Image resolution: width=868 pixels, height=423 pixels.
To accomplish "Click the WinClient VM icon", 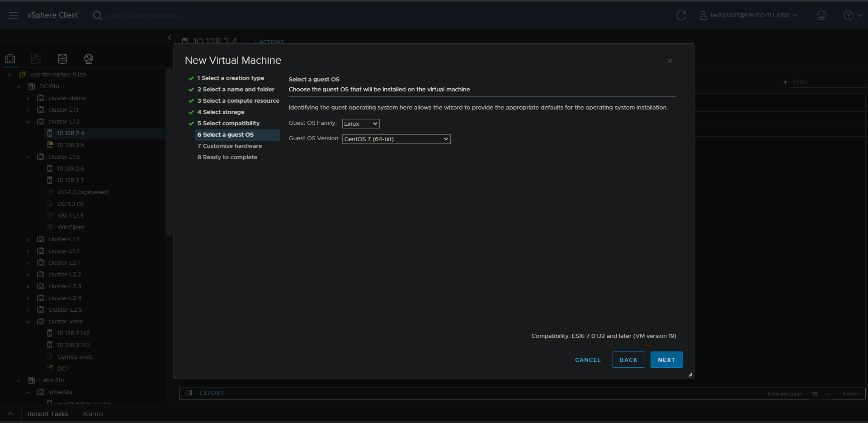I will tap(50, 227).
